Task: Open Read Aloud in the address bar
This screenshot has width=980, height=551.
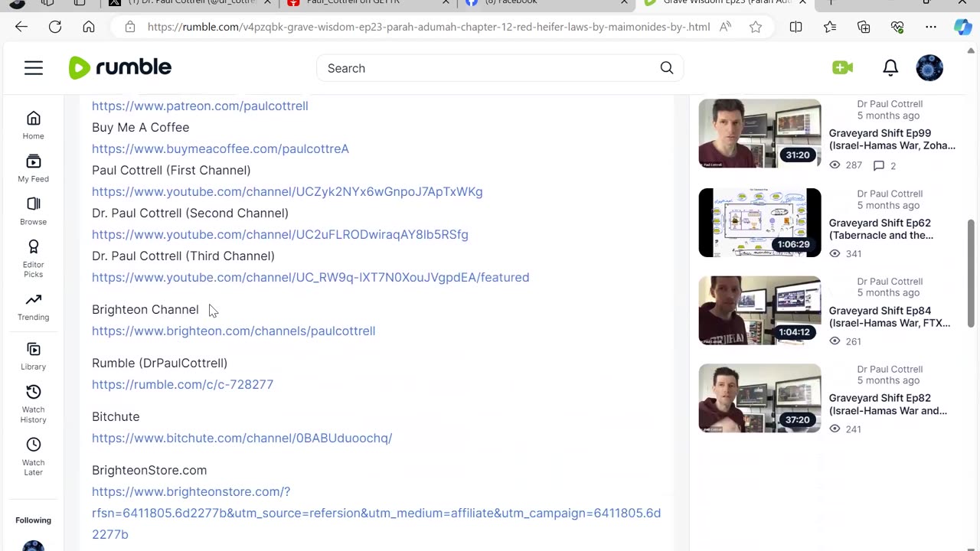Action: tap(725, 27)
